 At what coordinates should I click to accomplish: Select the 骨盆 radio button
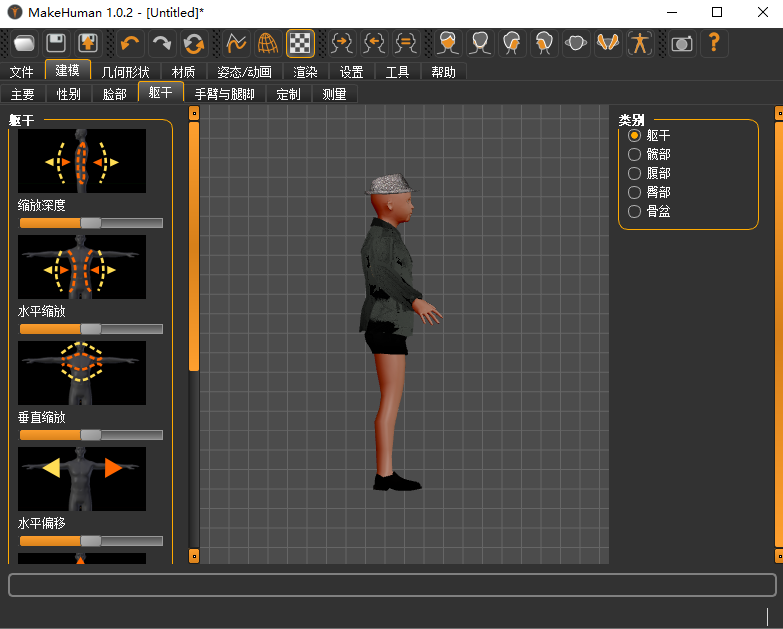pyautogui.click(x=634, y=211)
